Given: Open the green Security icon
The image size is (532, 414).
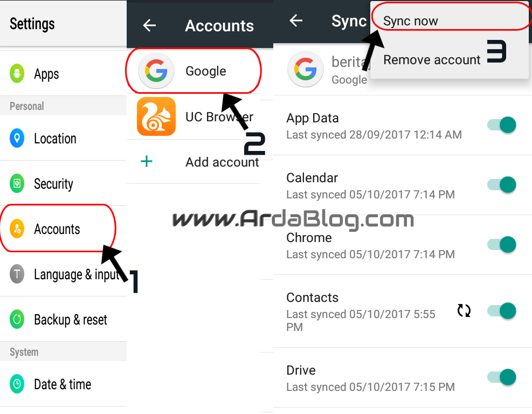Looking at the screenshot, I should coord(17,183).
